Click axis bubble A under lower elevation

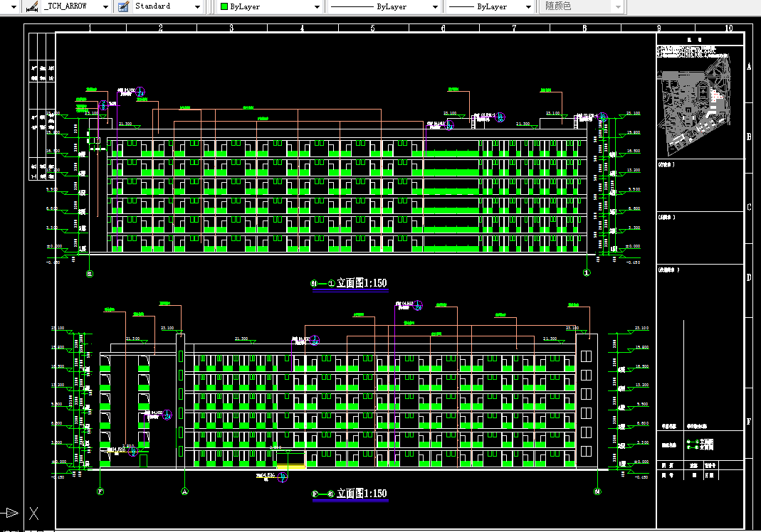coord(184,491)
